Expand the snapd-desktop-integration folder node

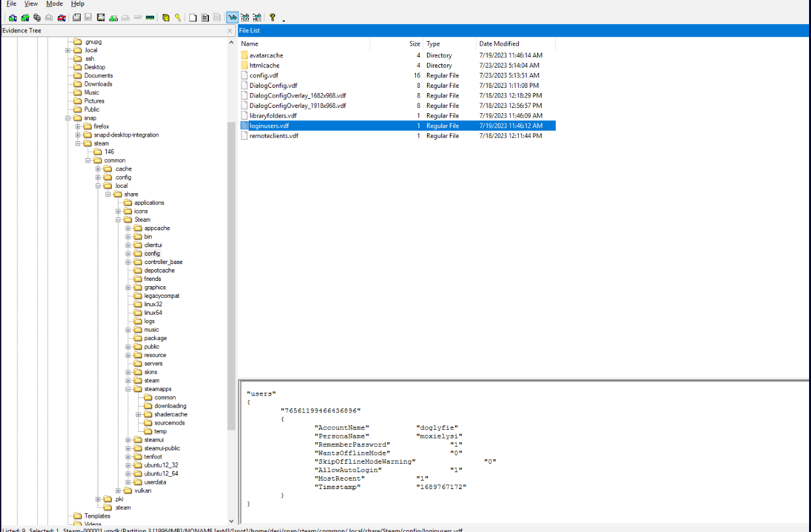tap(78, 135)
